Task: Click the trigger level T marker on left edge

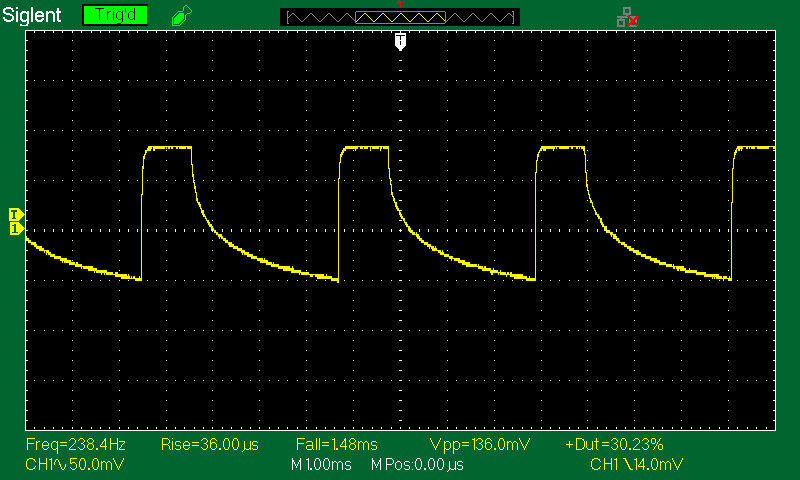Action: (15, 215)
